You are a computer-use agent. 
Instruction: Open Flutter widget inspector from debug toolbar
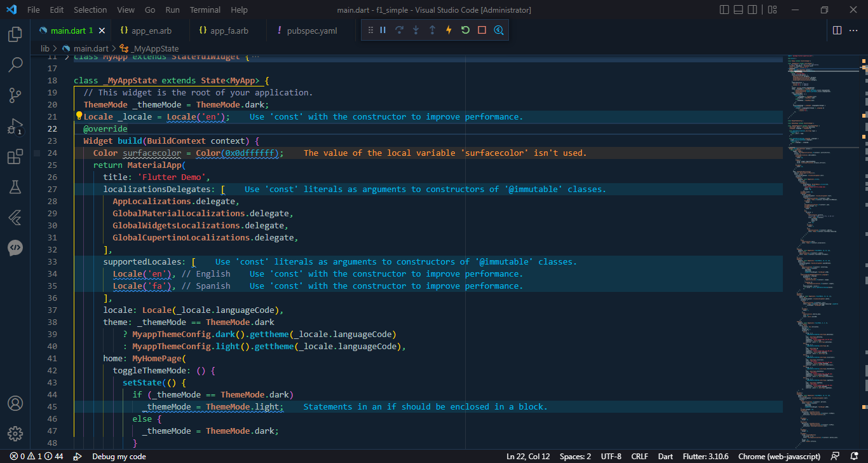tap(498, 30)
